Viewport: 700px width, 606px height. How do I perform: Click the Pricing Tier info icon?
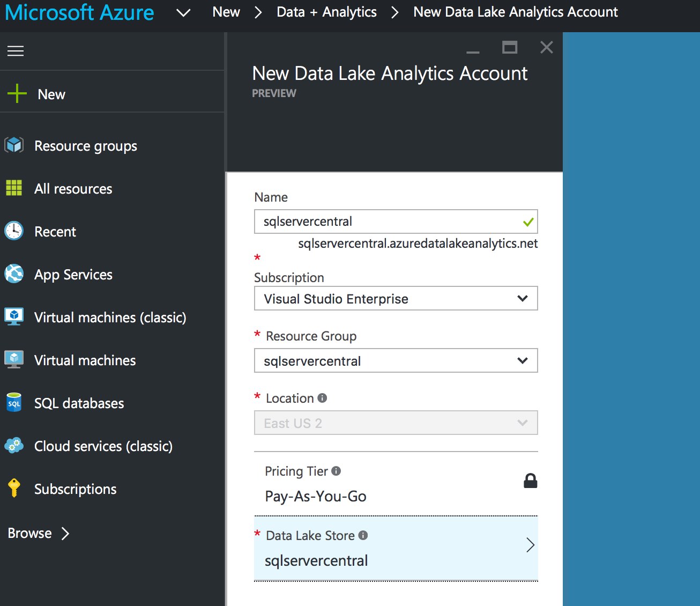click(336, 471)
